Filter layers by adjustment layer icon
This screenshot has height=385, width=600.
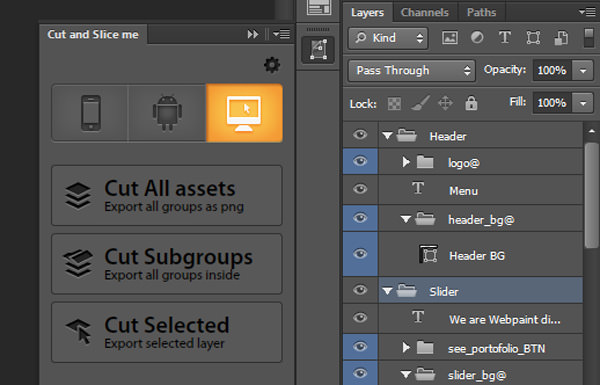[x=477, y=38]
